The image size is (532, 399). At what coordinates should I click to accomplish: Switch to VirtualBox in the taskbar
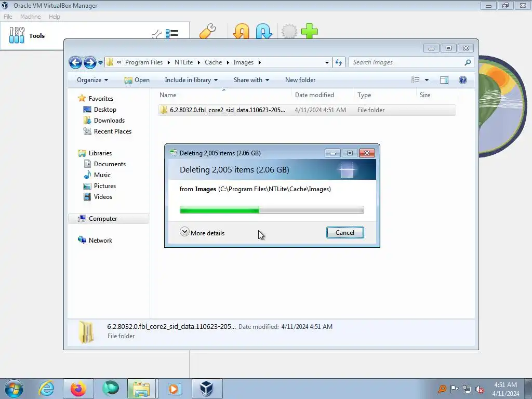[x=207, y=389]
